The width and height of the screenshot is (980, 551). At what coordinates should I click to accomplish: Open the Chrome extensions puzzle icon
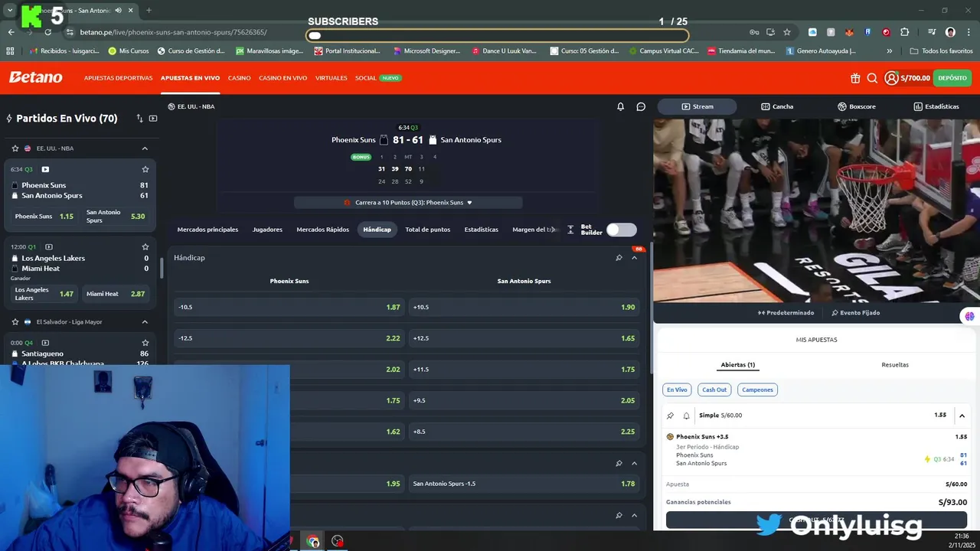pos(905,32)
